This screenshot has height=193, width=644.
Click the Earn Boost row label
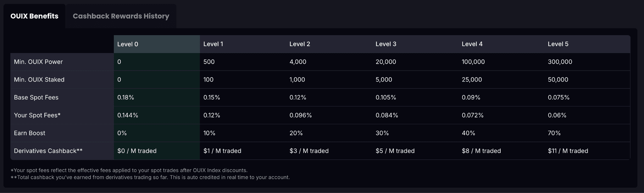pyautogui.click(x=30, y=133)
